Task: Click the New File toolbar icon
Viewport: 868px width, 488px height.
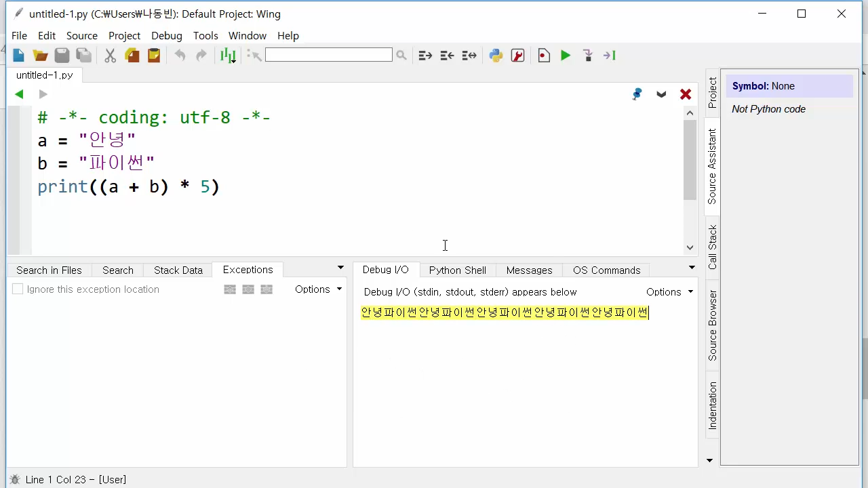Action: (x=18, y=56)
